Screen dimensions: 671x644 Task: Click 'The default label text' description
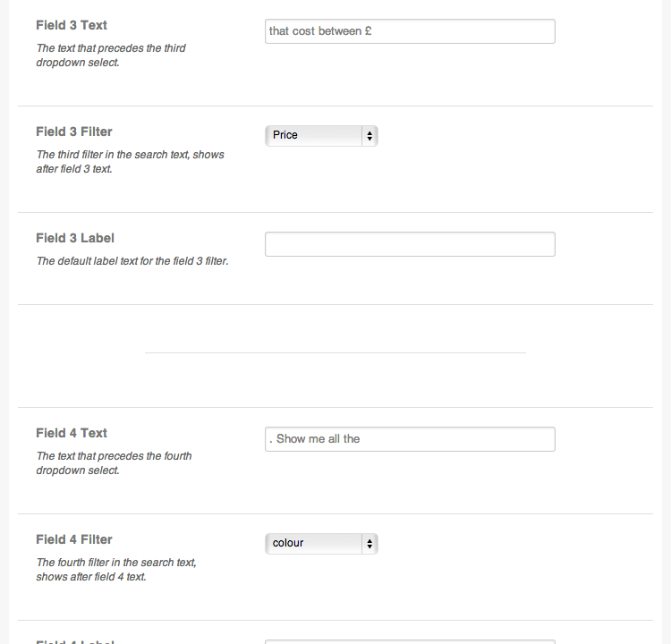coord(132,261)
